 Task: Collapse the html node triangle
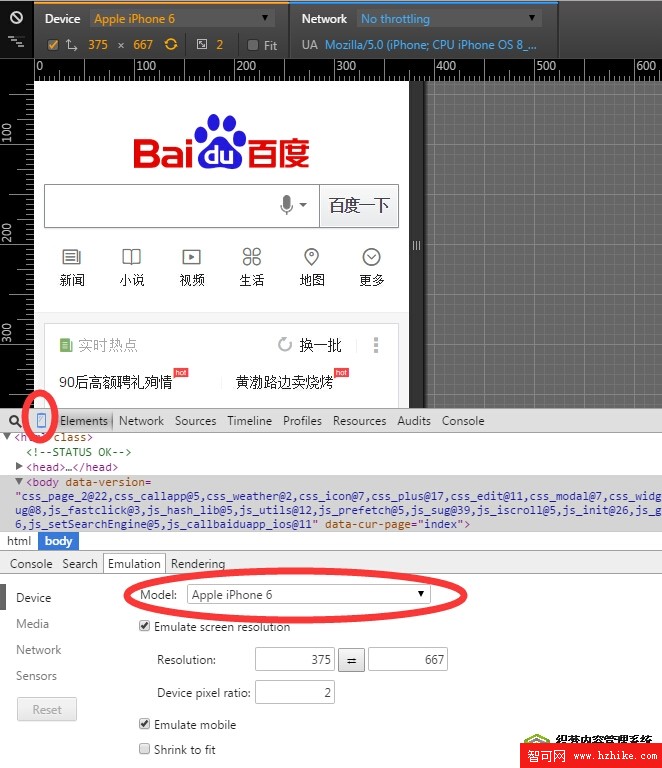click(x=7, y=436)
